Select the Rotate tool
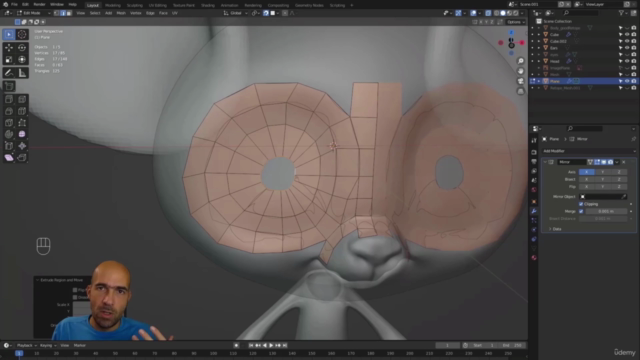Screen dimensions: 640x360 pyautogui.click(x=22, y=48)
